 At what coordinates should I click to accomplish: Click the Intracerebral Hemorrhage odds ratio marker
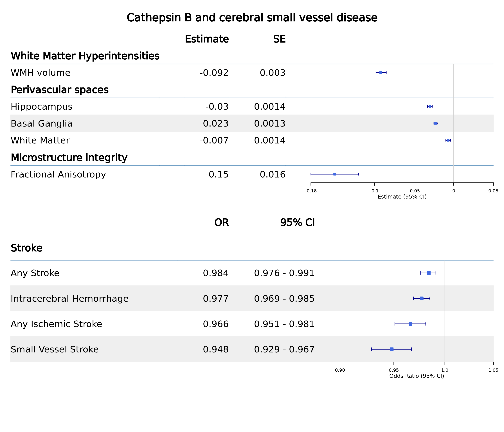[x=422, y=298]
